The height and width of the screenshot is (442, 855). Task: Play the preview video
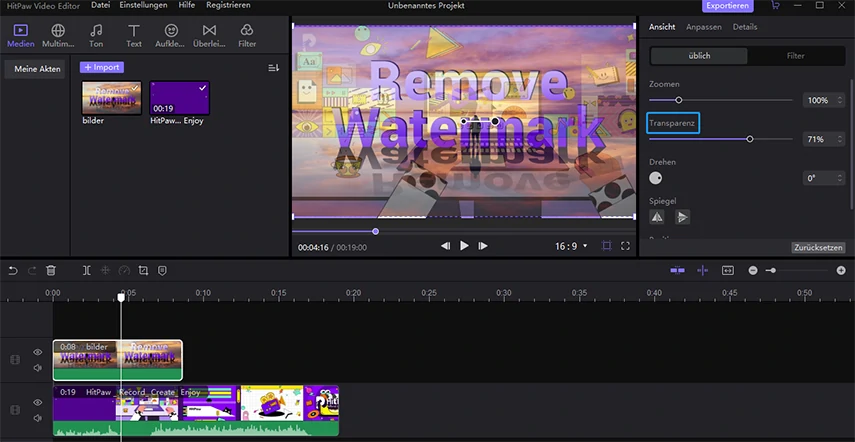[x=464, y=246]
